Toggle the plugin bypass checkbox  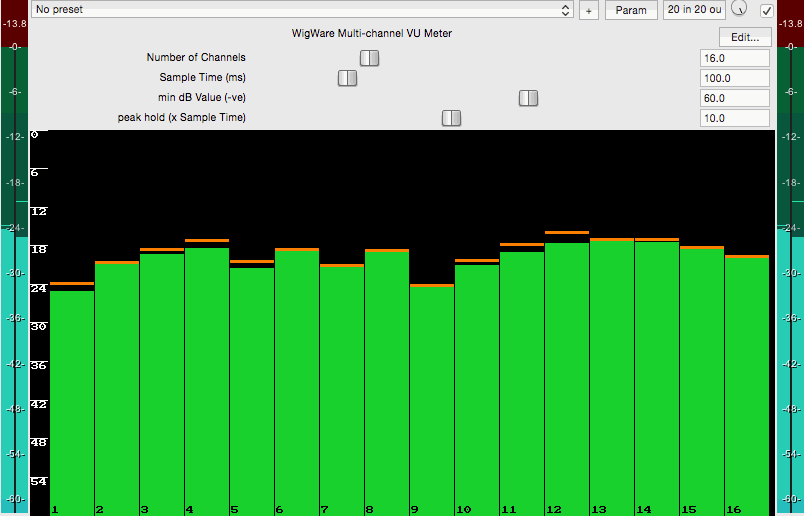coord(767,10)
